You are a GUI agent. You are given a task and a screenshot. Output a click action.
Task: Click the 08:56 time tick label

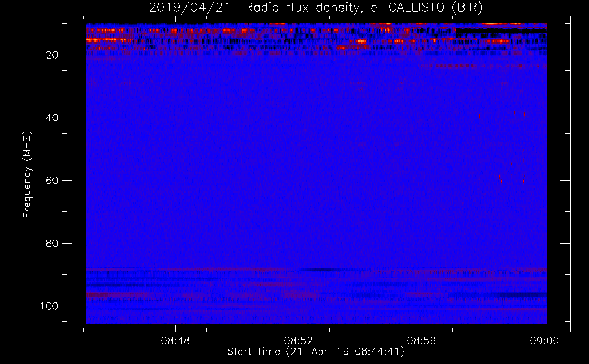pos(422,341)
